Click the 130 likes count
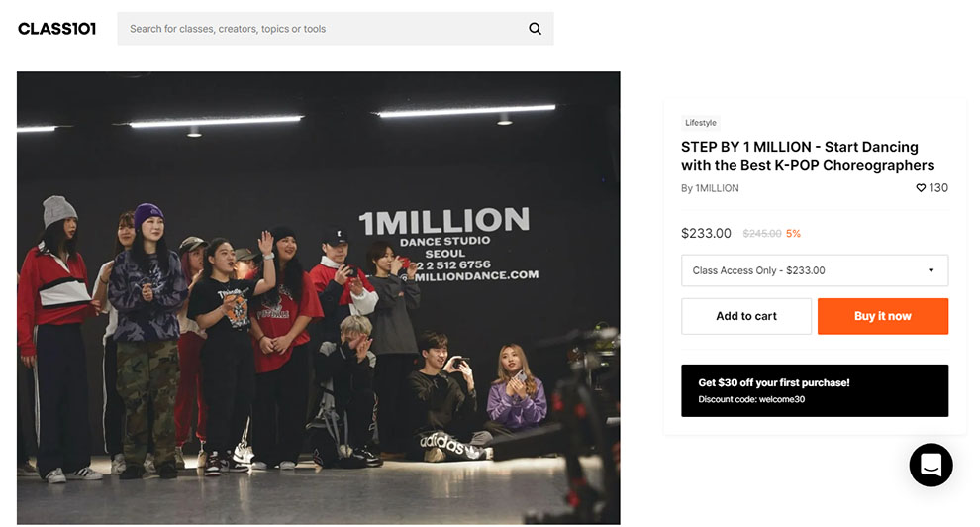 click(938, 188)
